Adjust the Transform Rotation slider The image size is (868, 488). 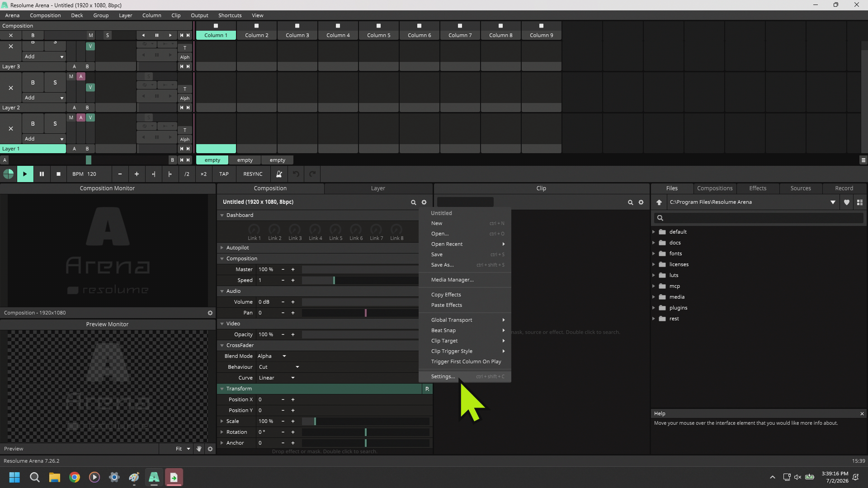(365, 432)
